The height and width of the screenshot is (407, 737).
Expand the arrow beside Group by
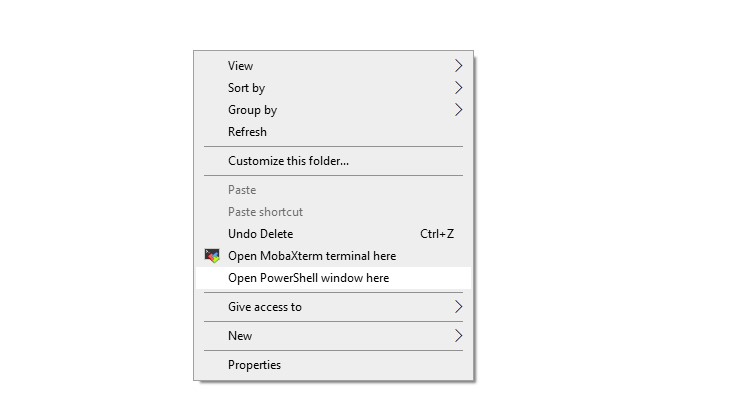(458, 110)
